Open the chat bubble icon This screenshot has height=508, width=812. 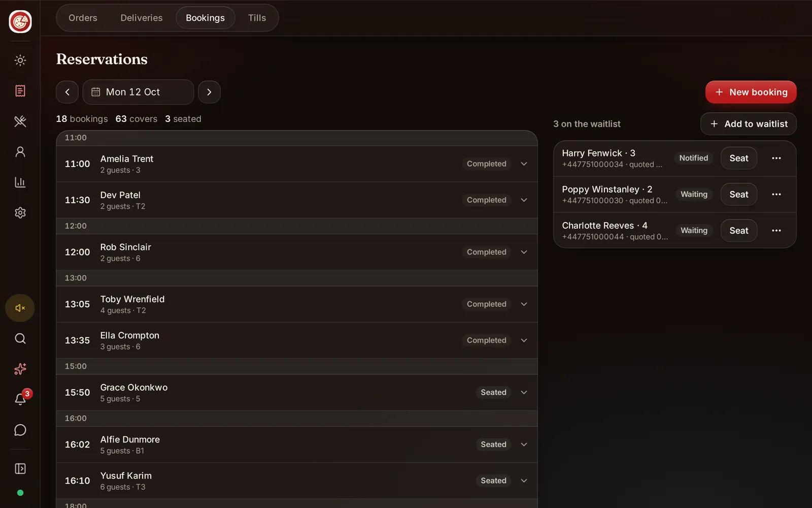point(20,430)
